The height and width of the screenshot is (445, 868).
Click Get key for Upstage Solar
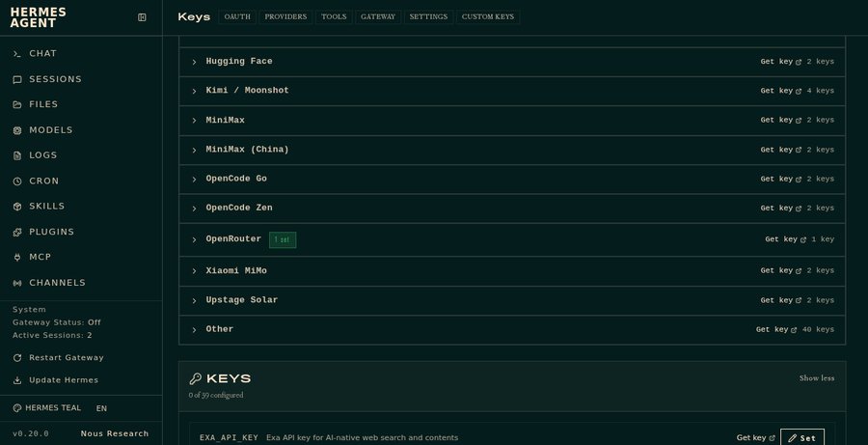(780, 300)
